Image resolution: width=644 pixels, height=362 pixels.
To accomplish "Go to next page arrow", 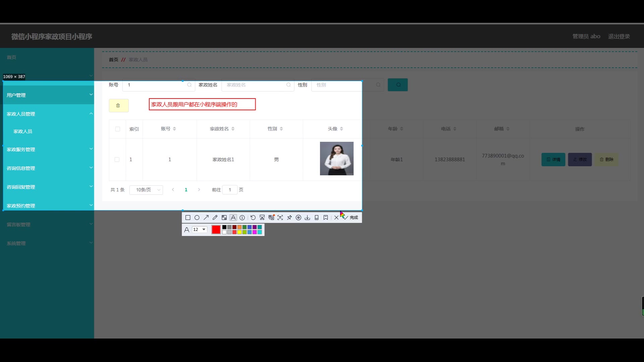I will [199, 190].
